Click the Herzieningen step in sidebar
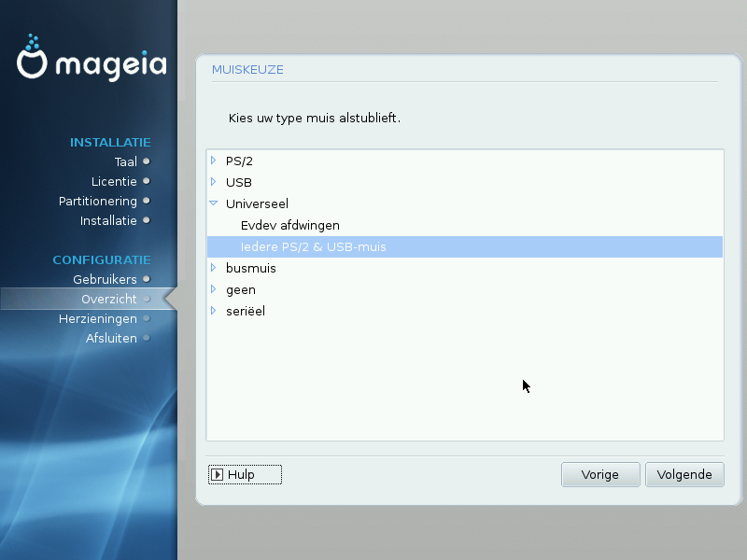 coord(98,318)
